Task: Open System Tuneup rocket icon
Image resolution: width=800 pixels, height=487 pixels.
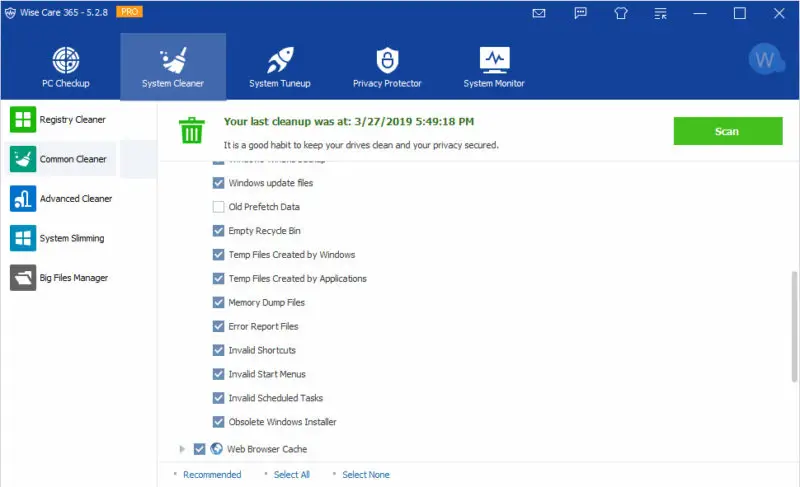Action: (280, 60)
